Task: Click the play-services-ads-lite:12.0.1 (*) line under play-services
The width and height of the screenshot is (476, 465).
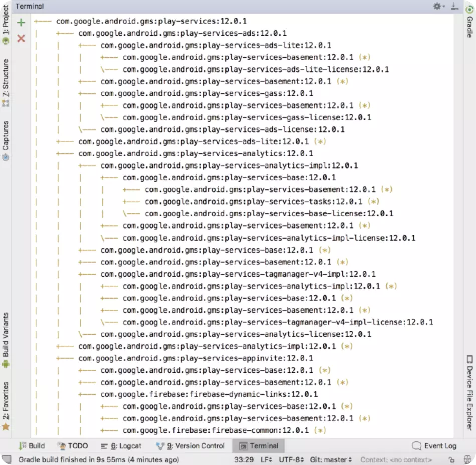Action: [202, 142]
